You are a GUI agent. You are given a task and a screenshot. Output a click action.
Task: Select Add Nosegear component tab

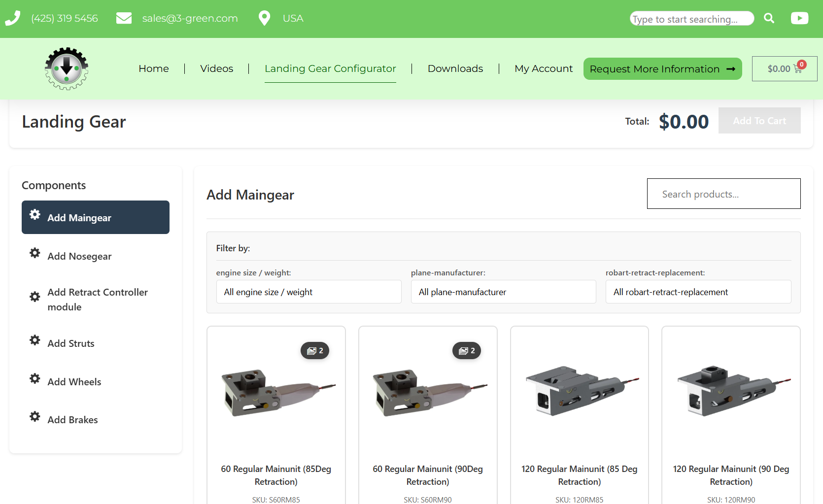(x=79, y=256)
